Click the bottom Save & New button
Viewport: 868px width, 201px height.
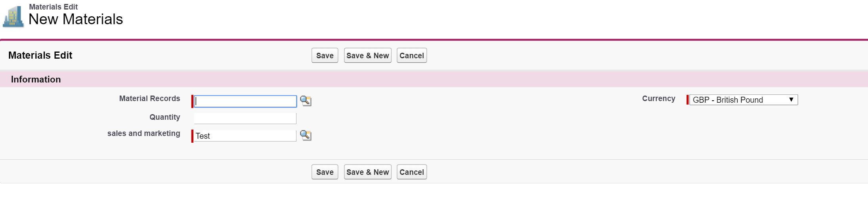coord(367,172)
